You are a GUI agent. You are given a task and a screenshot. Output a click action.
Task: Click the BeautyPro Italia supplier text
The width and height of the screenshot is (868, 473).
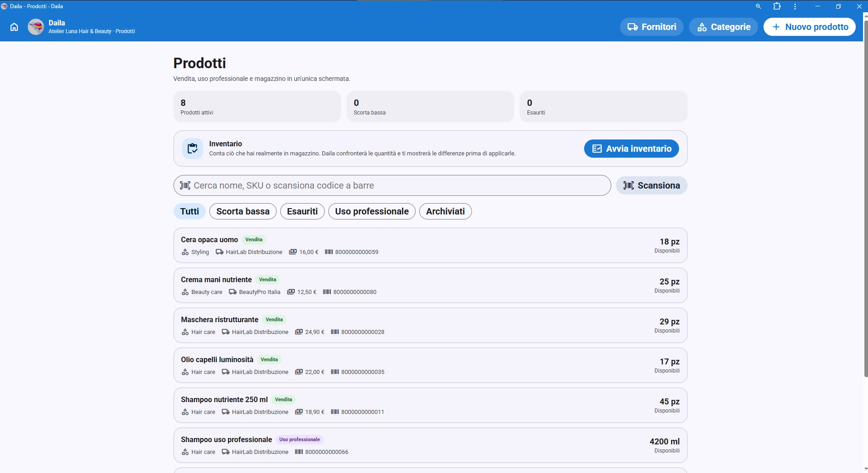(260, 292)
